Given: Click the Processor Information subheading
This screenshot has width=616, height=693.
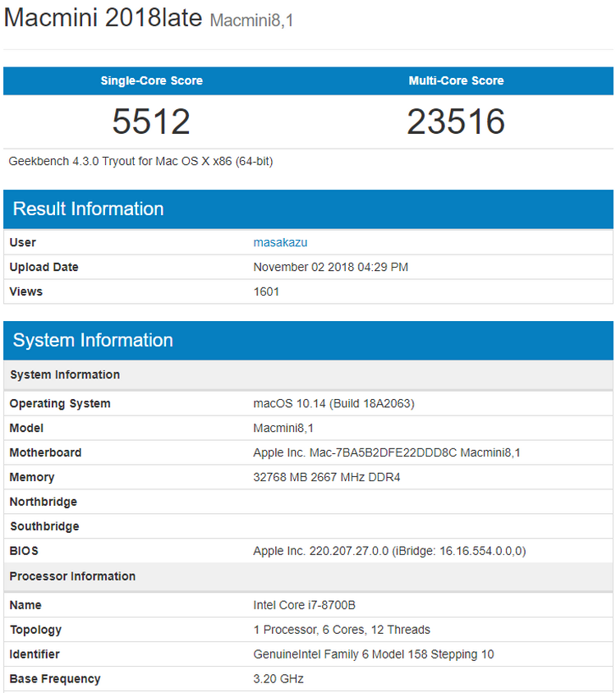Looking at the screenshot, I should click(72, 576).
